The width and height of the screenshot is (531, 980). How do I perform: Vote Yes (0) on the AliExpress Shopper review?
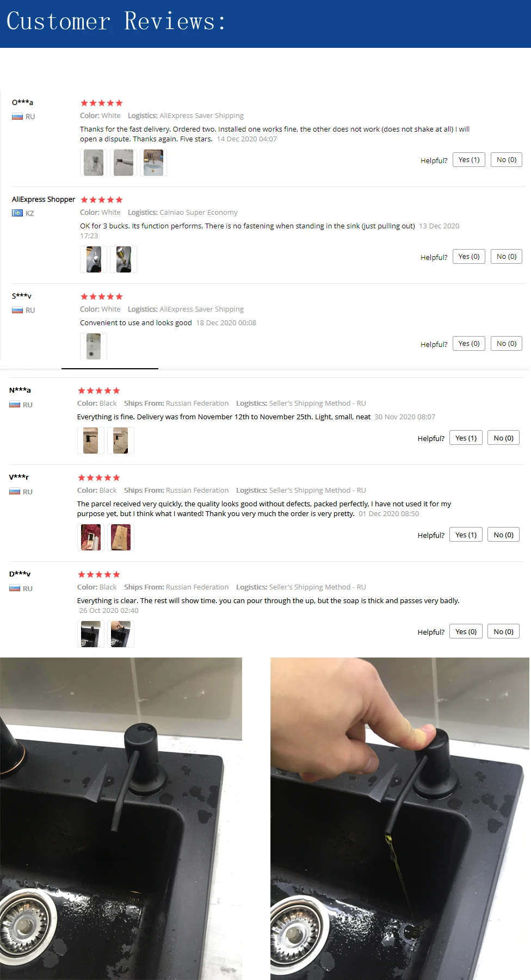point(469,257)
